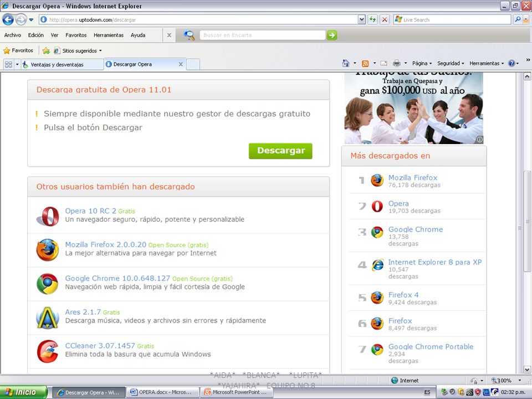The image size is (532, 399).
Task: Click the Internet Explorer 8 para XP icon
Action: coord(377,265)
